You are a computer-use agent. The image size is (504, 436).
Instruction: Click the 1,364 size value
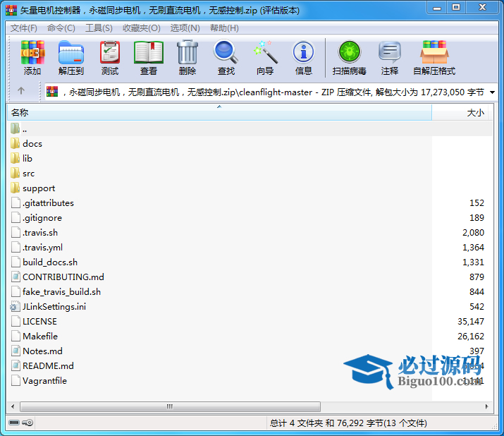pos(473,248)
